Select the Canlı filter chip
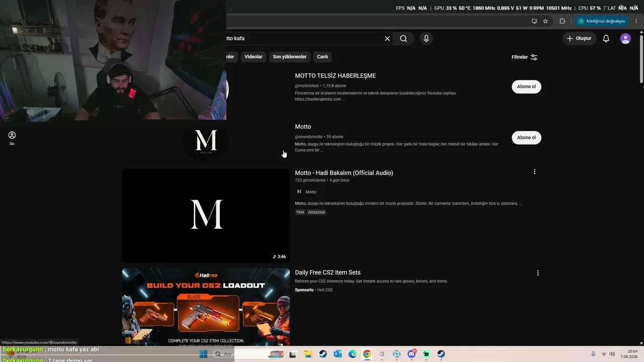This screenshot has width=644, height=362. click(x=323, y=57)
